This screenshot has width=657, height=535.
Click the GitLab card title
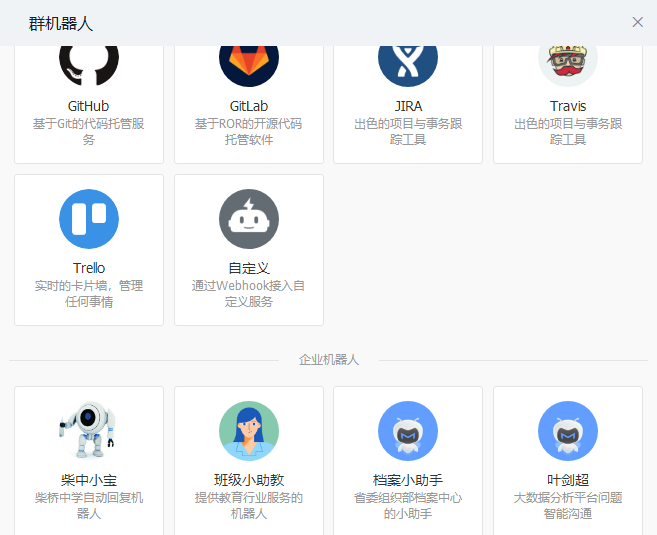click(249, 106)
